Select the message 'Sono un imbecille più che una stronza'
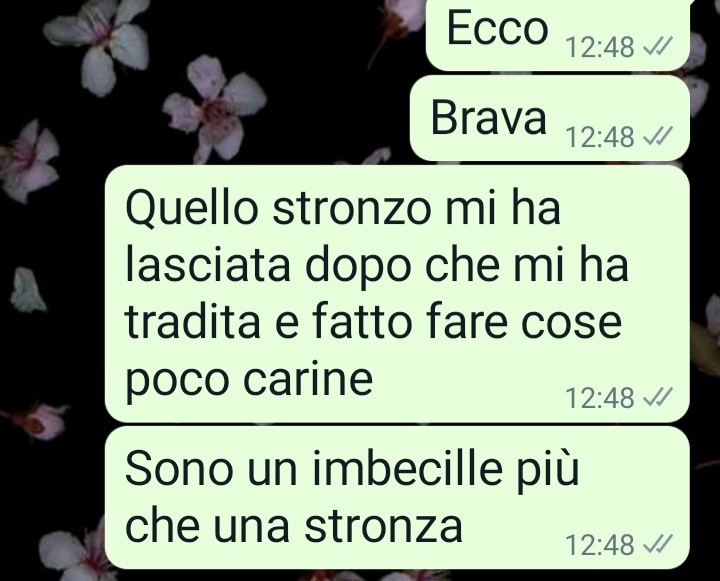The image size is (720, 581). (397, 497)
